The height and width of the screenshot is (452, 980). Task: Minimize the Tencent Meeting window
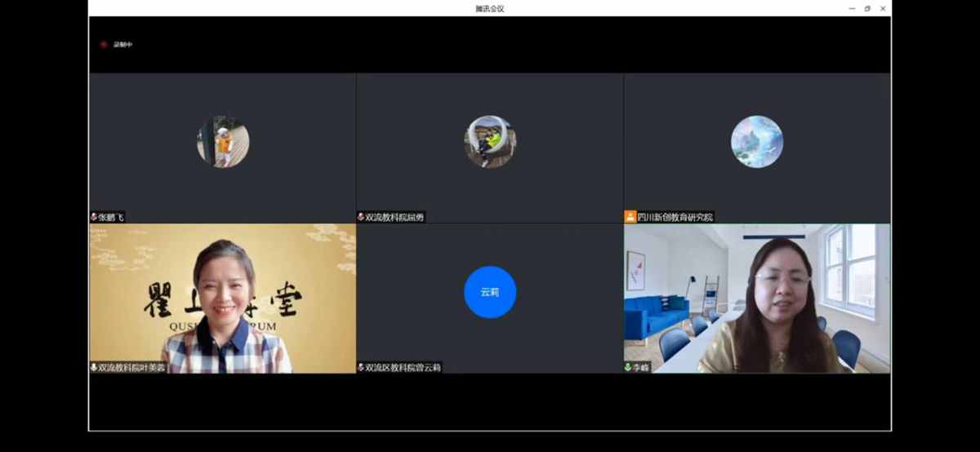click(x=852, y=8)
